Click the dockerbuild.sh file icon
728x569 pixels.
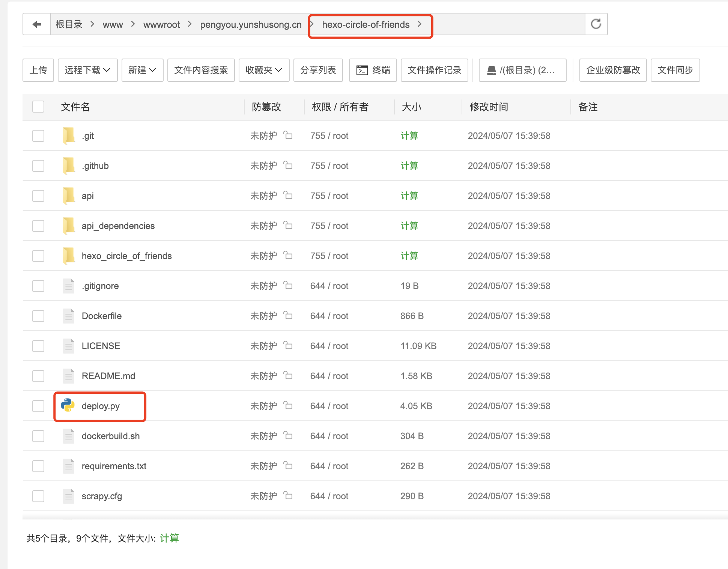coord(68,436)
